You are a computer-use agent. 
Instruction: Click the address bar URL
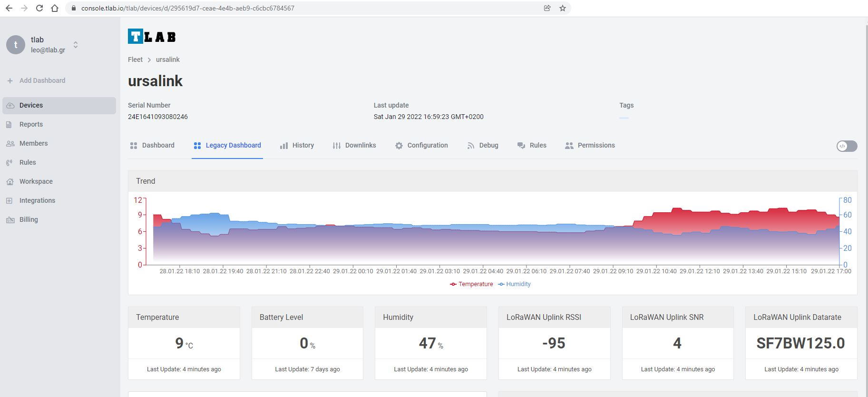pos(188,8)
